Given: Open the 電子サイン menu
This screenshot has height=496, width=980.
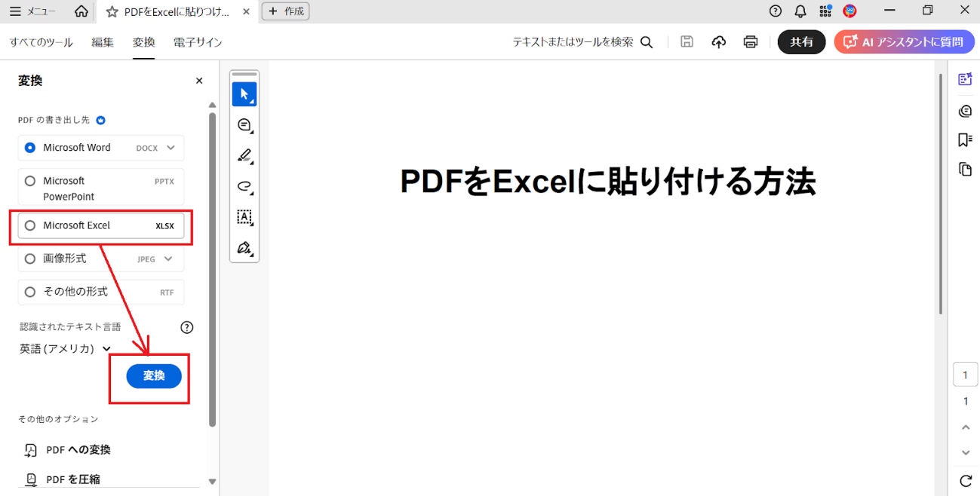Looking at the screenshot, I should coord(197,43).
